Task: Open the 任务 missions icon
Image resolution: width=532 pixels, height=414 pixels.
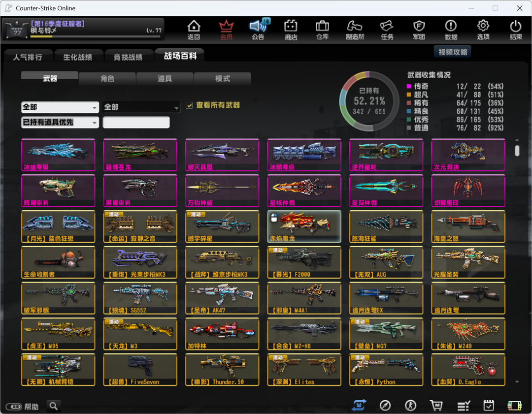Action: tap(387, 30)
